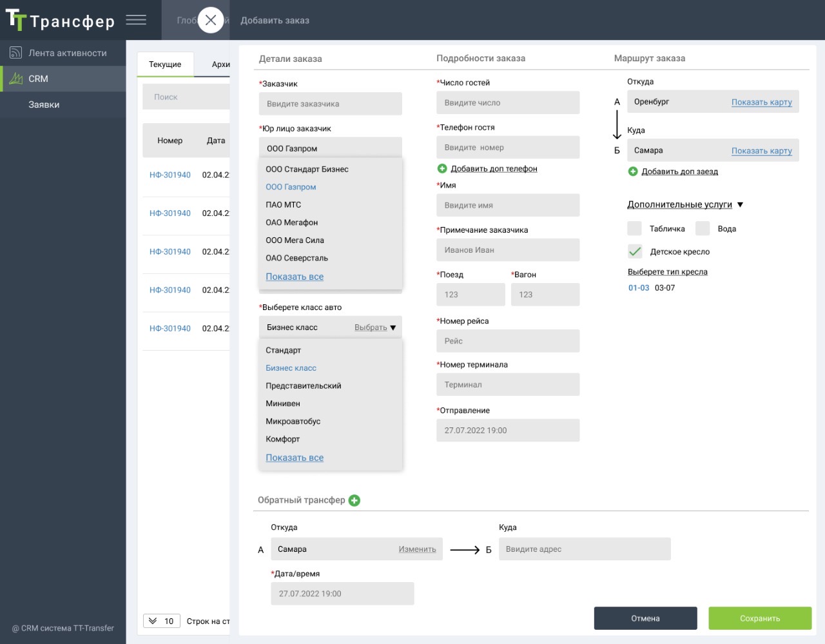825x644 pixels.
Task: Open rows-per-page dropdown showing 10
Action: (162, 621)
